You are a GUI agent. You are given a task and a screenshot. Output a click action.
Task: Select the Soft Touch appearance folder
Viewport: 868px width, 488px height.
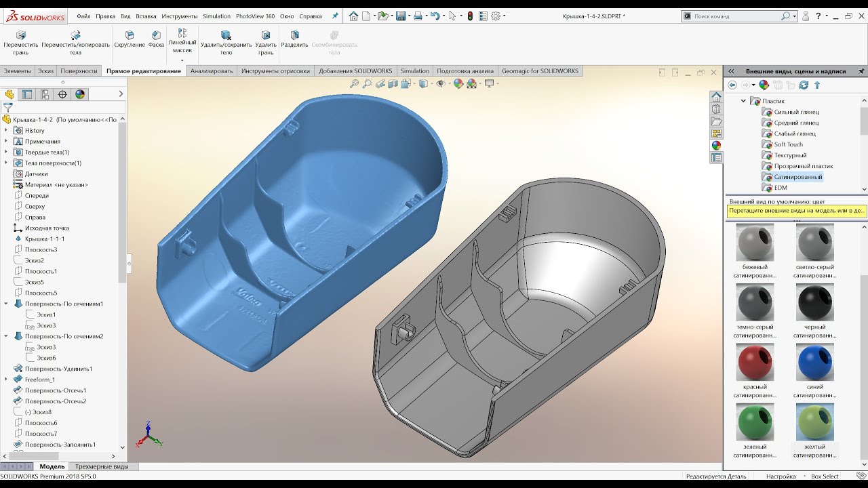pos(788,144)
